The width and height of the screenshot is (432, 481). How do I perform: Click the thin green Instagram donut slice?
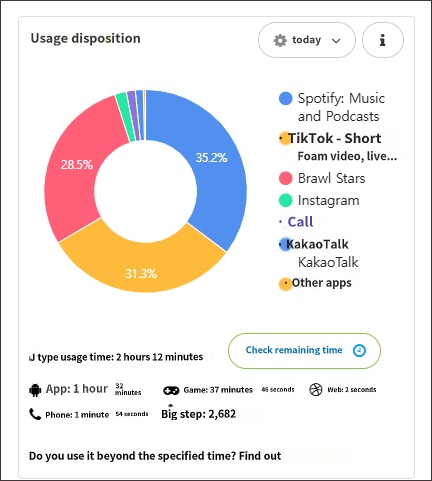(x=126, y=117)
